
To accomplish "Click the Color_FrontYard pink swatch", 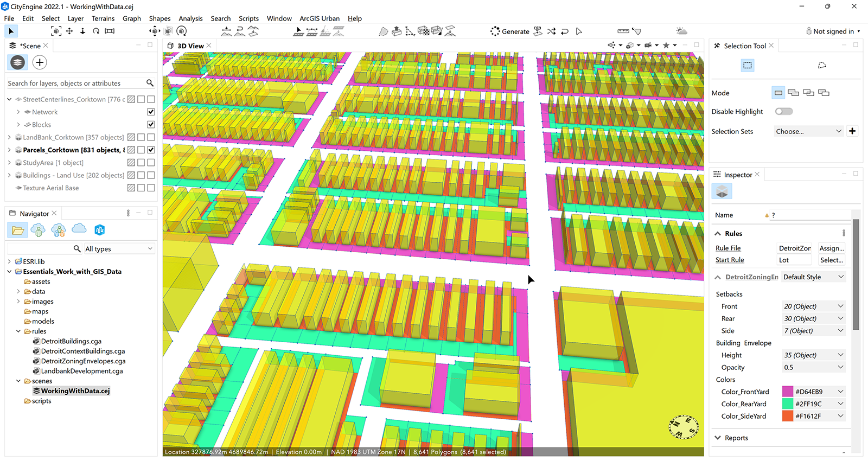I will click(x=788, y=392).
